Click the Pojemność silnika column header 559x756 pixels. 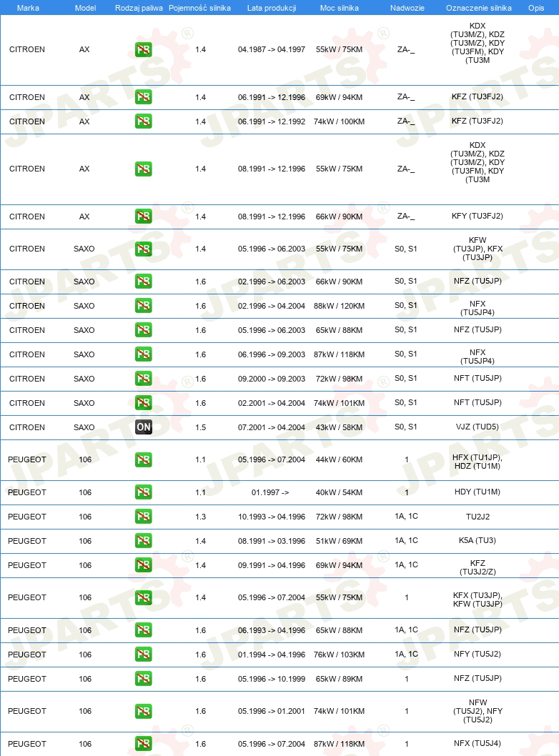pos(199,8)
